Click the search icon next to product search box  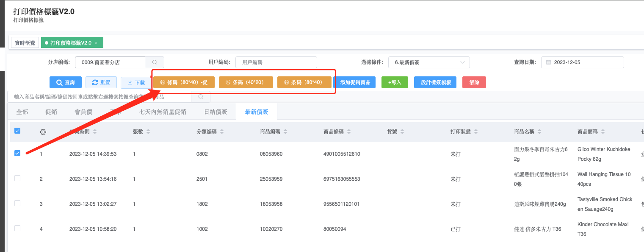click(201, 97)
